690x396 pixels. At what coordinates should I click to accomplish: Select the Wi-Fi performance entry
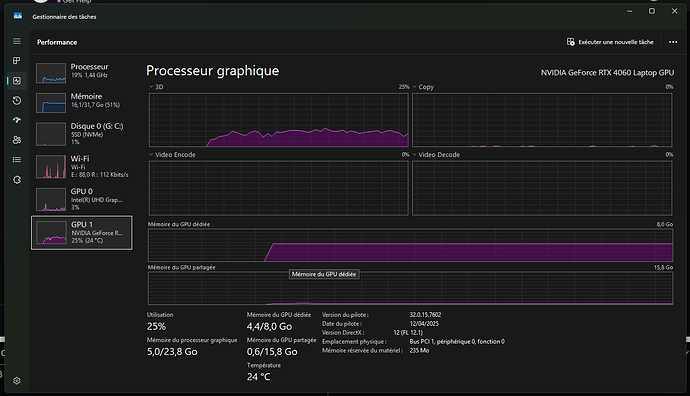(82, 166)
